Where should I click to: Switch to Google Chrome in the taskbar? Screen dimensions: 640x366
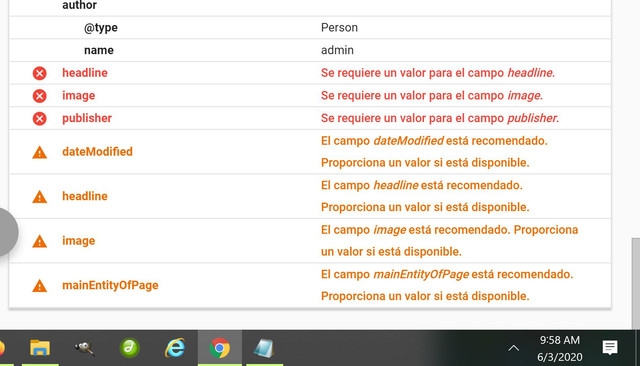(220, 348)
